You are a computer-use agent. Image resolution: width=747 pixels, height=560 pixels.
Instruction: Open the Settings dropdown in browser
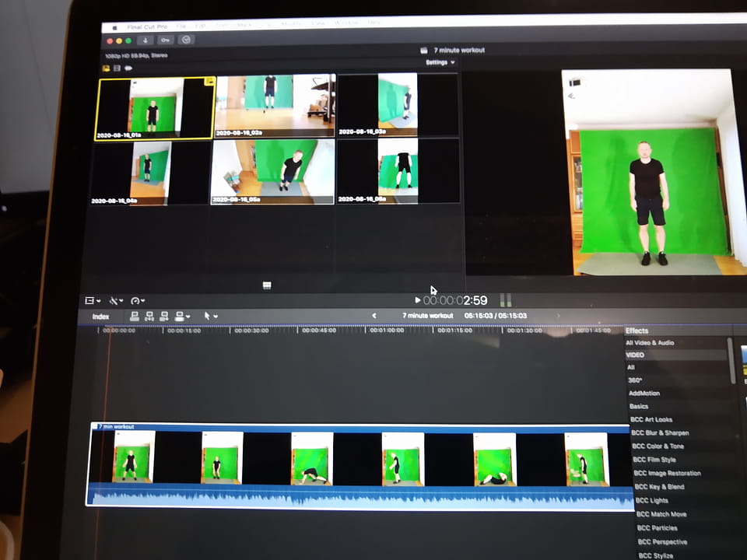coord(440,62)
